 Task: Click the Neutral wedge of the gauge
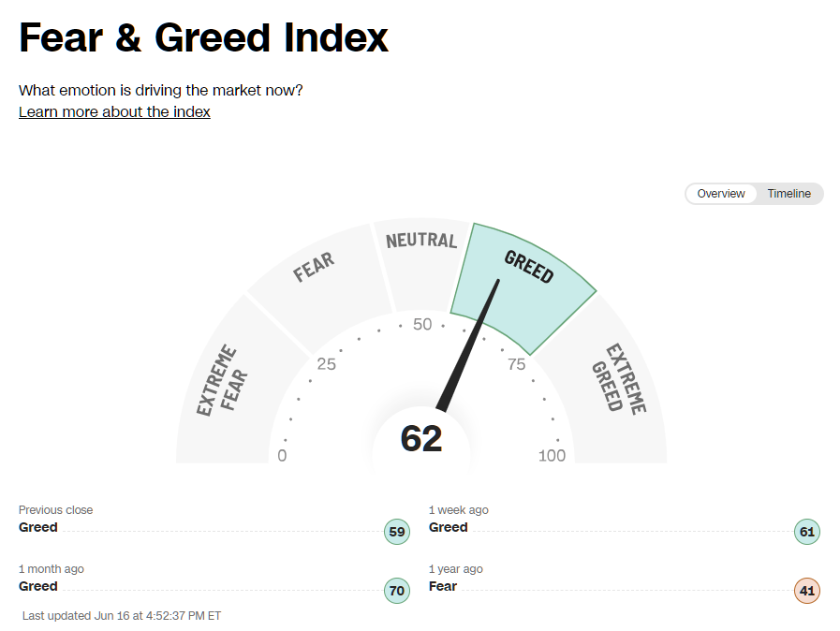tap(423, 242)
